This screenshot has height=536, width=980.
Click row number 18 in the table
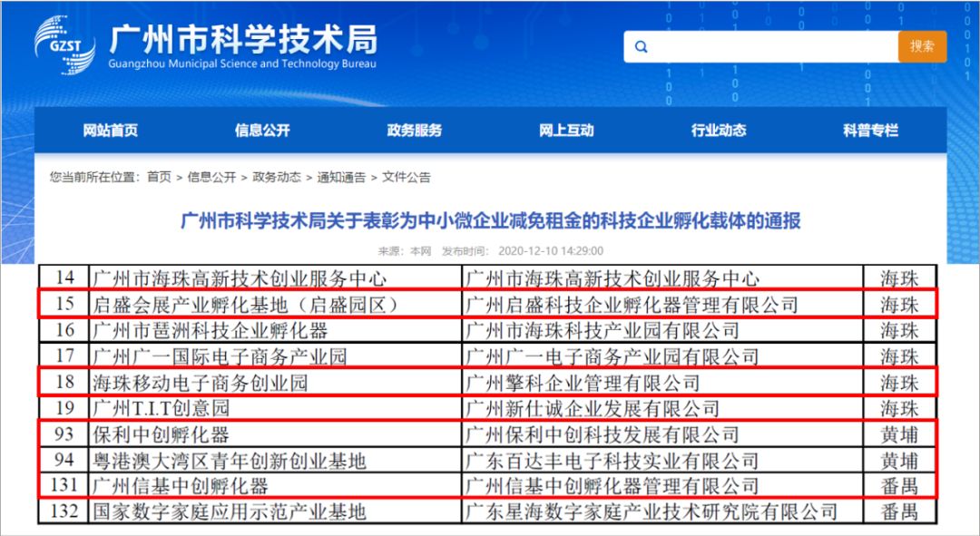[64, 382]
